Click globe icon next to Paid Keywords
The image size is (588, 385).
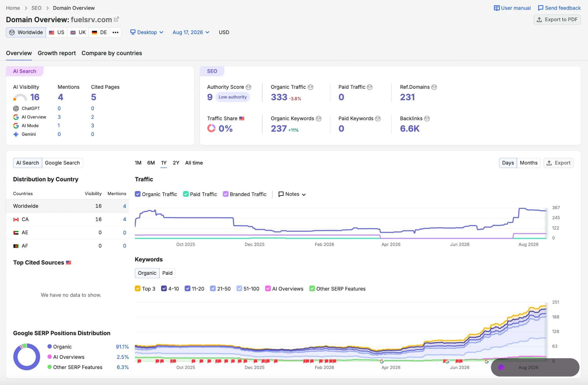(378, 118)
